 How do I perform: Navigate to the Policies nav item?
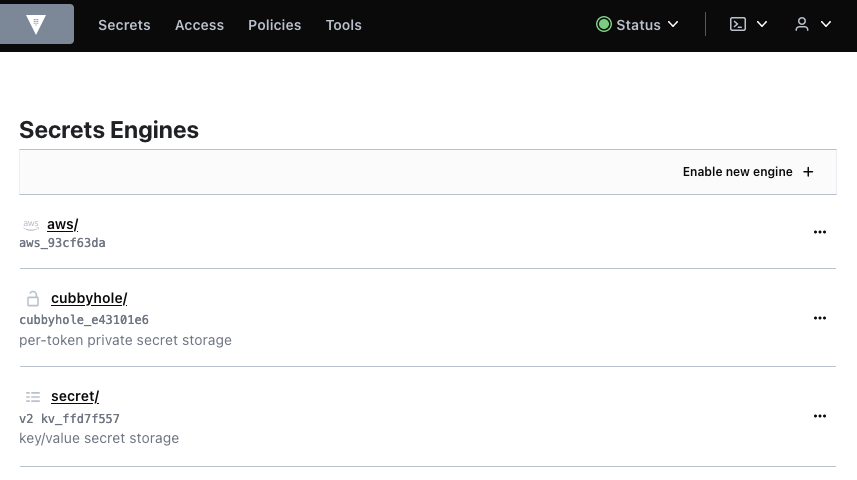tap(275, 25)
